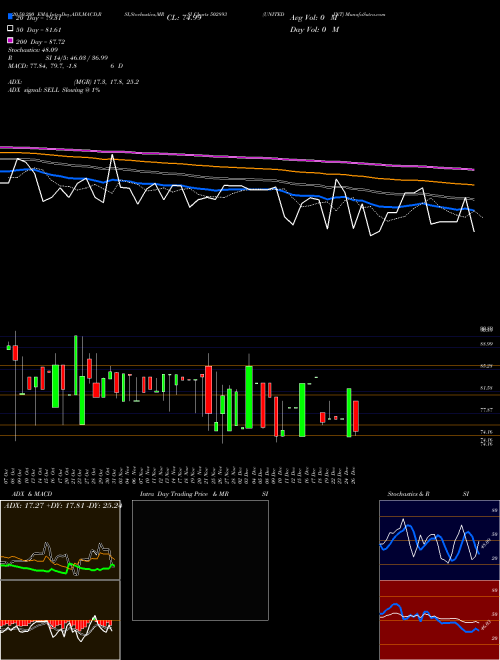
Task: Click the 77.87 price axis label
Action: 486,410
